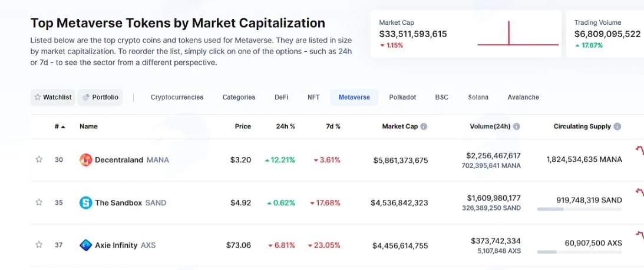Favorite Axie Infinity with its star icon
Viewport: 644px width, 270px height.
pyautogui.click(x=39, y=245)
